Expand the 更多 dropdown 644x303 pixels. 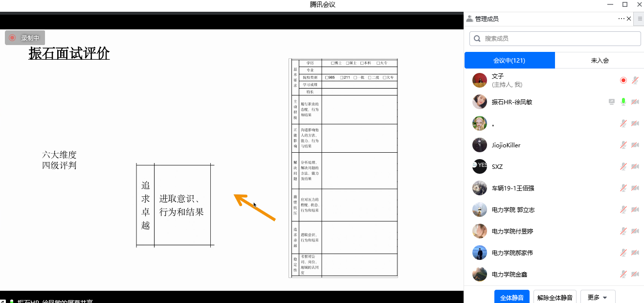click(x=598, y=297)
